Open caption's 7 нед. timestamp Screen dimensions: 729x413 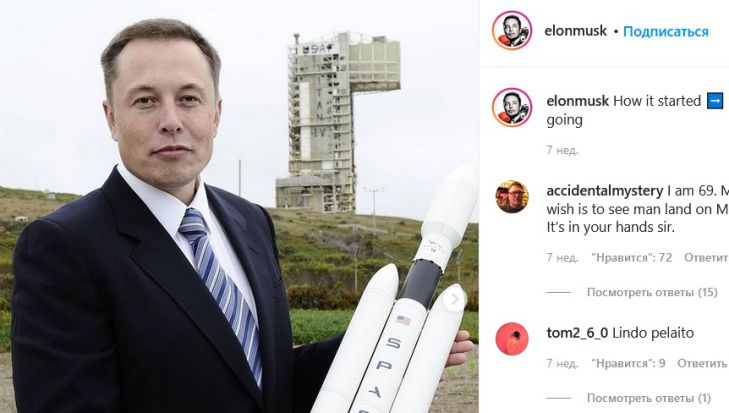563,150
